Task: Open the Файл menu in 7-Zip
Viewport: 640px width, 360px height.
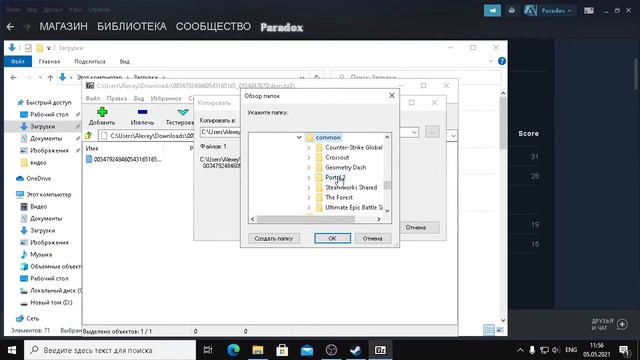Action: [93, 98]
